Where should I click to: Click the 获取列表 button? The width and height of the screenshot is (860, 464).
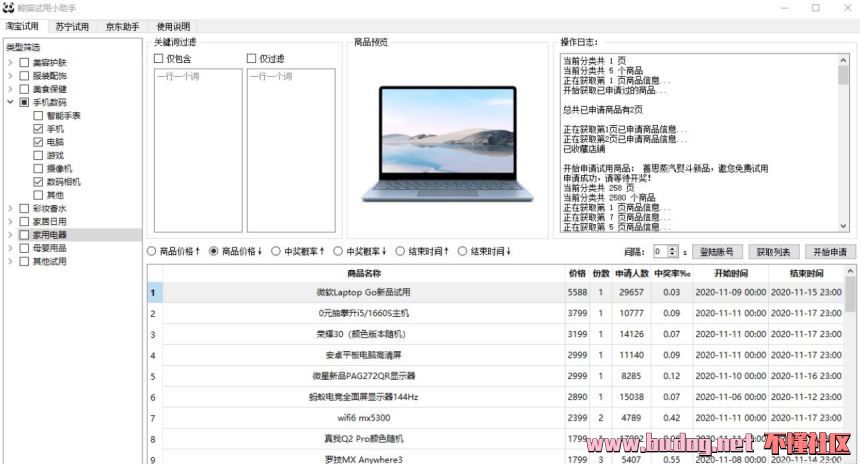coord(773,252)
